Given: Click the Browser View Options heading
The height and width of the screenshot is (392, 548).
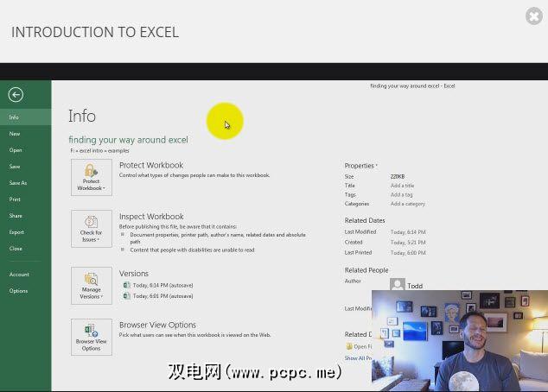Looking at the screenshot, I should pyautogui.click(x=157, y=325).
